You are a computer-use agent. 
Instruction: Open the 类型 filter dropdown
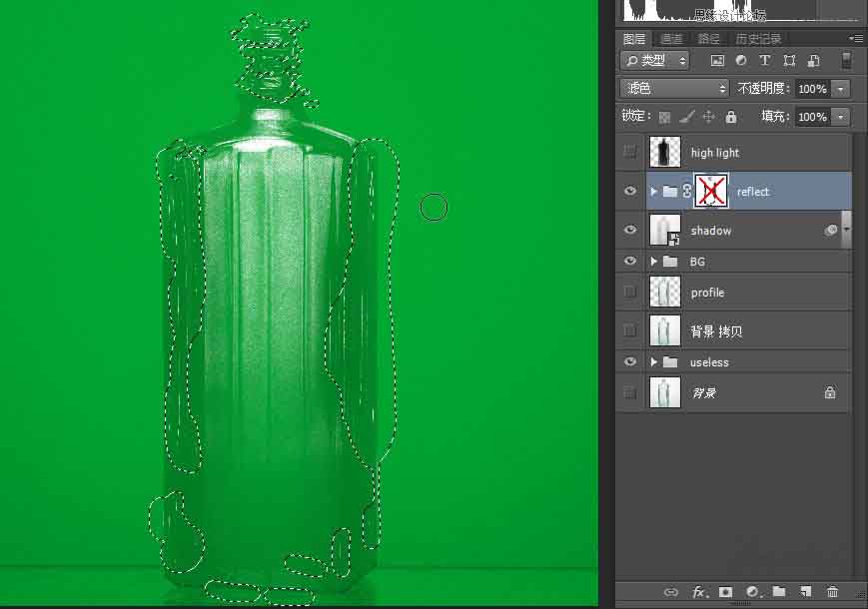tap(655, 60)
